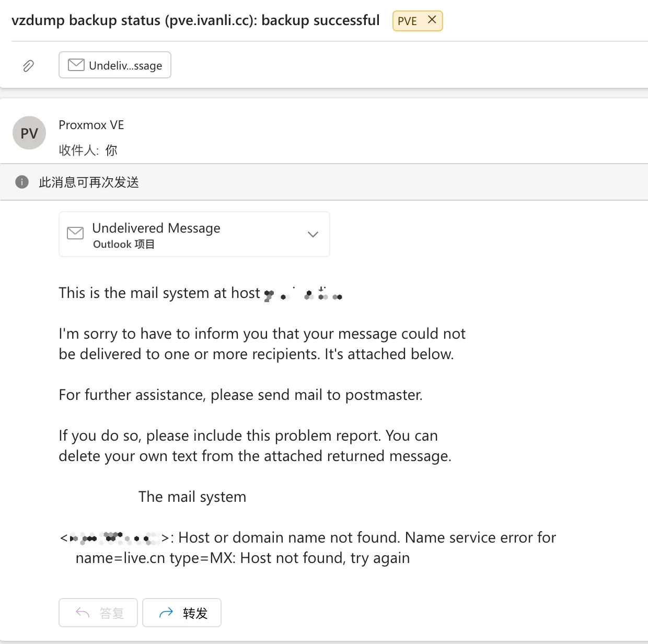Image resolution: width=648 pixels, height=644 pixels.
Task: Click the 答复 reply button
Action: click(98, 613)
